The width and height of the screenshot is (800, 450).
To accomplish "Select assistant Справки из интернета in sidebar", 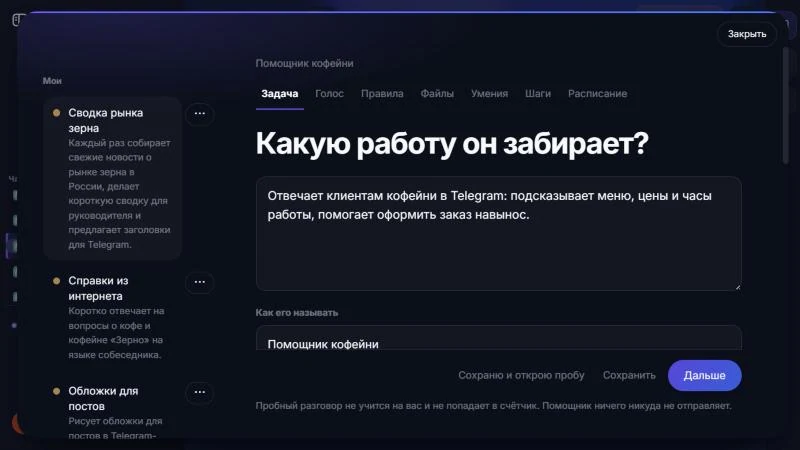I will pos(113,317).
